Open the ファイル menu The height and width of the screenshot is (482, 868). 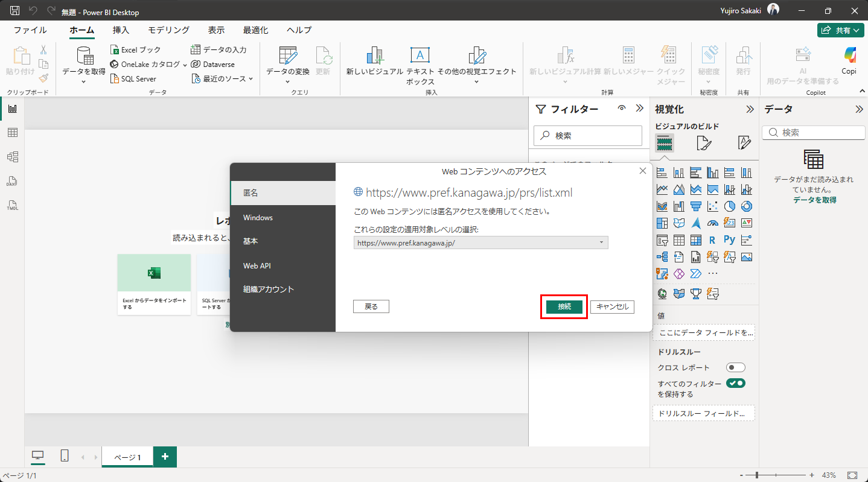point(30,30)
